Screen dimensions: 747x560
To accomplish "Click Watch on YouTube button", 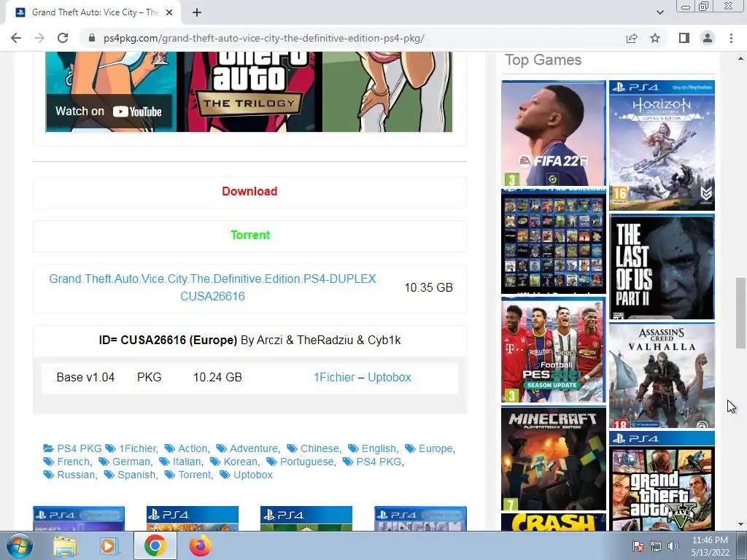I will point(109,112).
